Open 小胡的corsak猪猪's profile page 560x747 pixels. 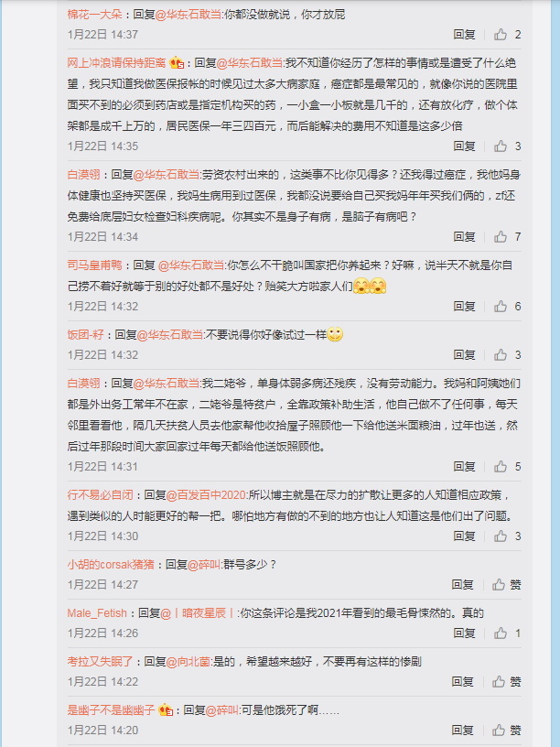point(111,565)
